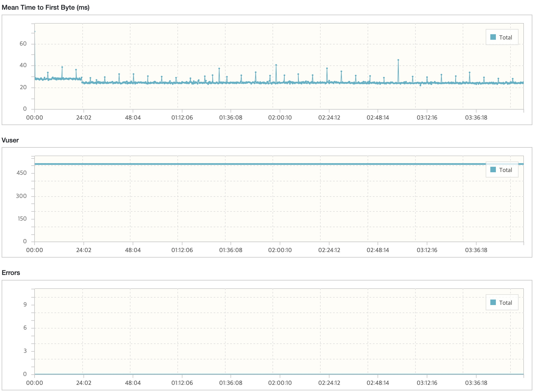Click the blue legend swatch in the Vuser chart
Viewport: 534px width, 392px height.
coord(493,169)
